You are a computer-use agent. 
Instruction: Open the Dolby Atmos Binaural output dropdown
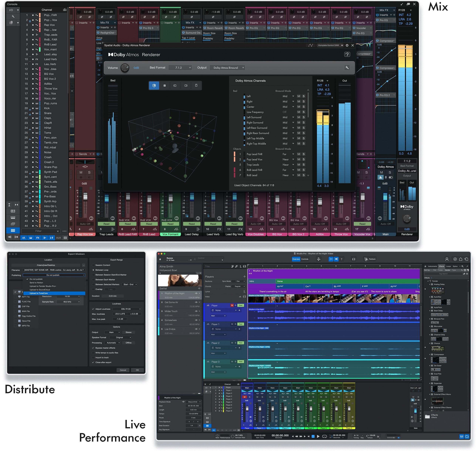click(227, 68)
